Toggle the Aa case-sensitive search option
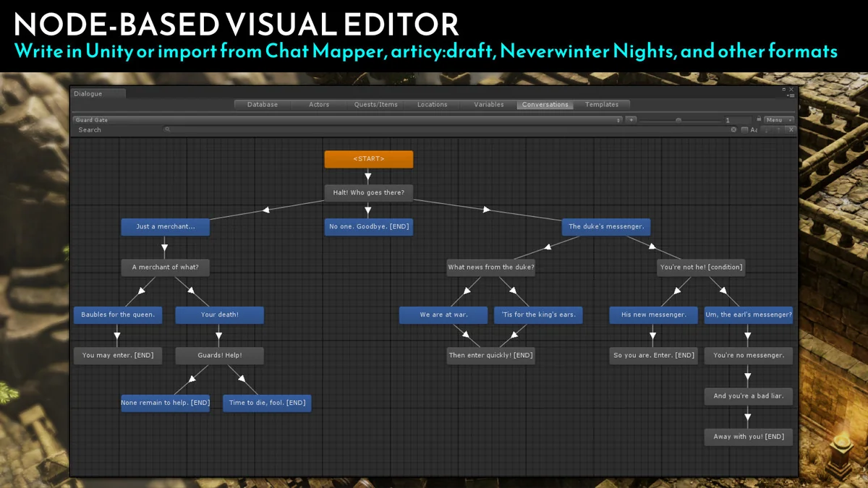 click(x=754, y=129)
